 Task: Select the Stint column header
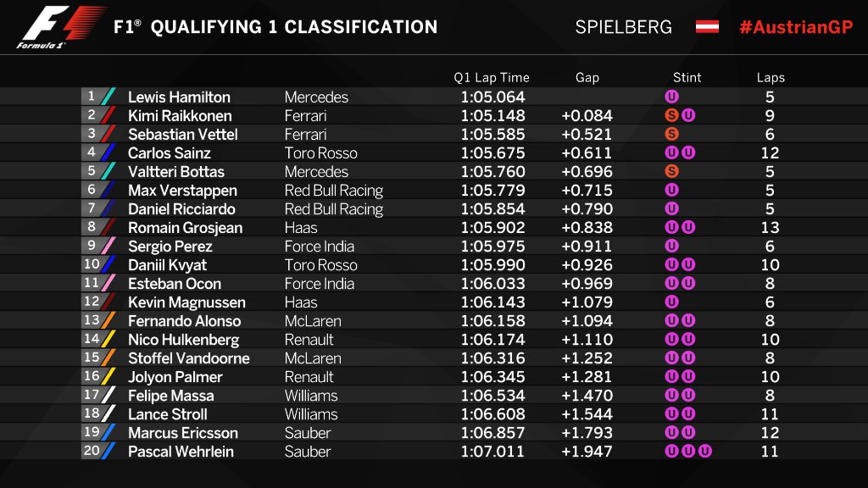(687, 77)
